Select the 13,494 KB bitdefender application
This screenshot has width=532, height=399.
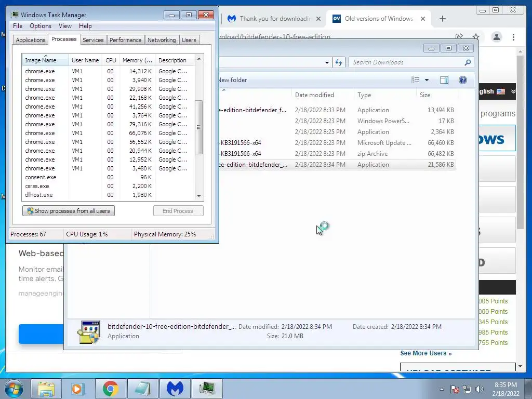(337, 110)
